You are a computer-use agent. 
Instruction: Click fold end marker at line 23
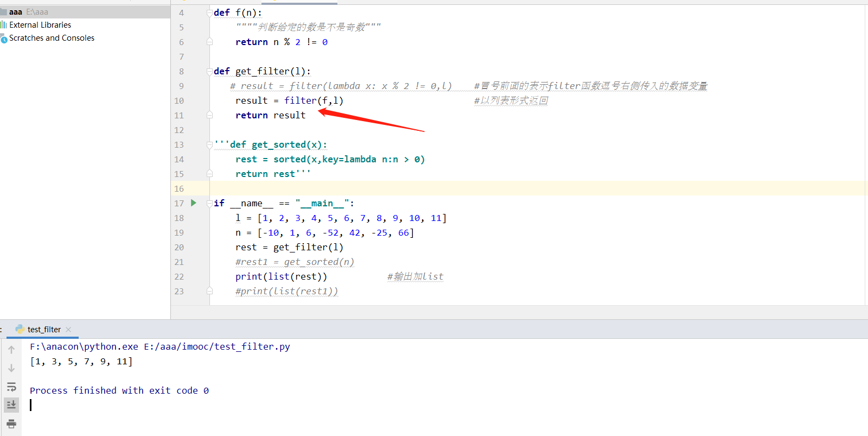click(x=209, y=291)
